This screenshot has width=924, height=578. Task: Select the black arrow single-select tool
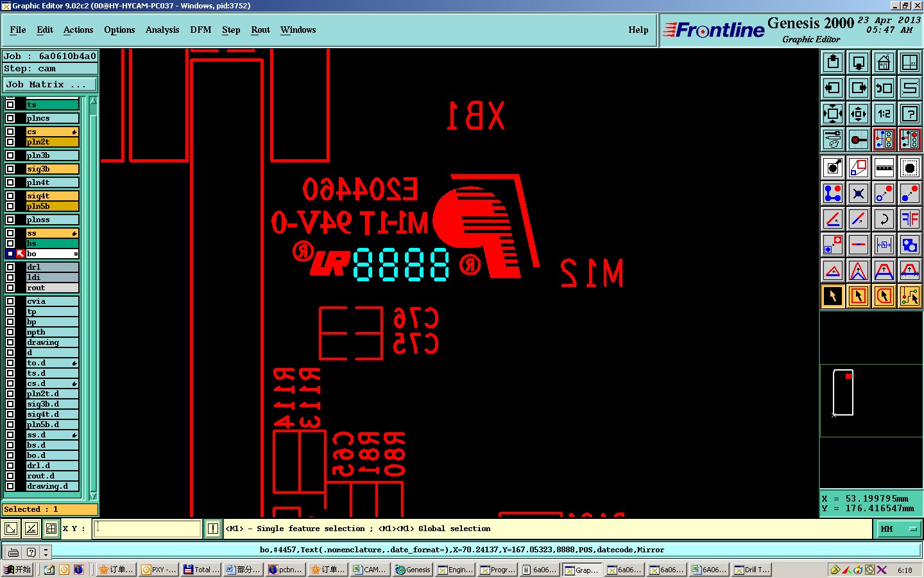pos(833,296)
